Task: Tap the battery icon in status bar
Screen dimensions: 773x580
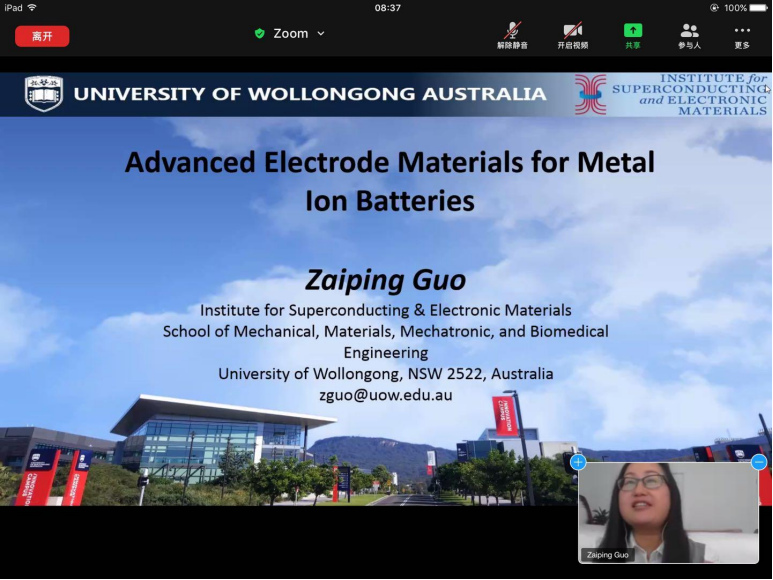Action: click(758, 7)
